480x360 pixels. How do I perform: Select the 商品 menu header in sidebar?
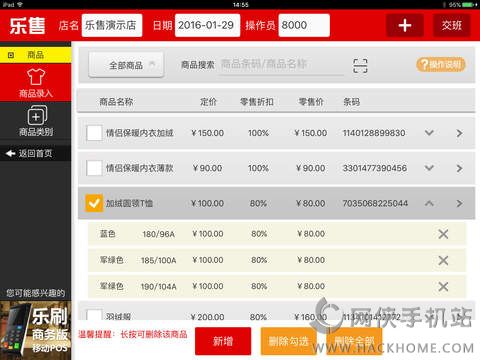pos(36,55)
